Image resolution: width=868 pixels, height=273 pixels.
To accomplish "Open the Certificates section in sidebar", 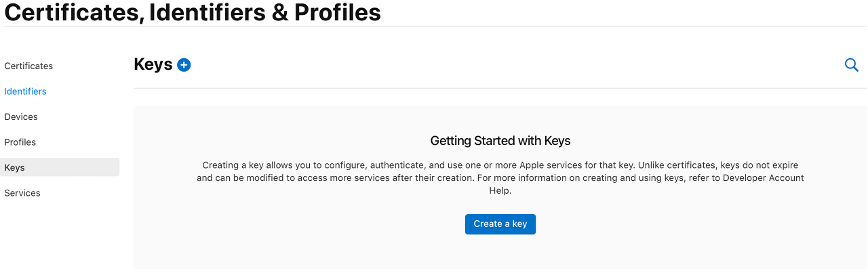I will pyautogui.click(x=28, y=66).
